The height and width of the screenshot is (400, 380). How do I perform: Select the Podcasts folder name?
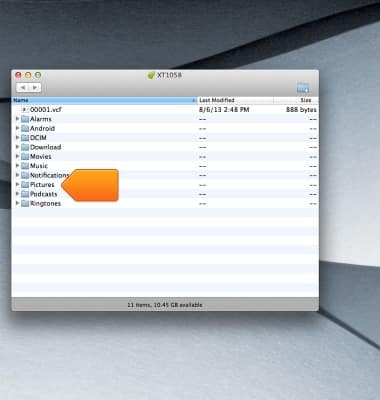pyautogui.click(x=44, y=194)
